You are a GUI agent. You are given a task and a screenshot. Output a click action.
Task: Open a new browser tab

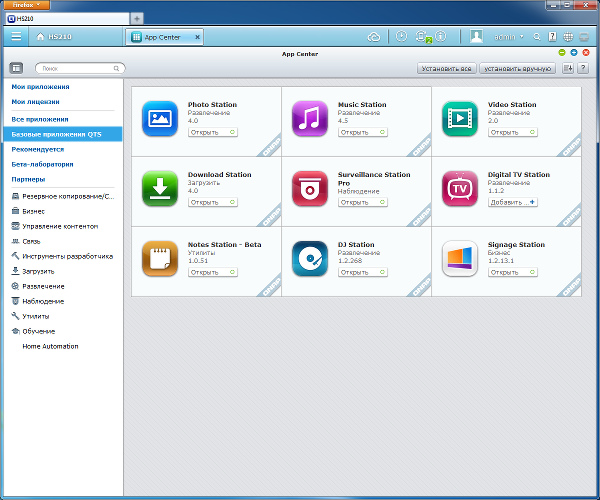pos(137,18)
